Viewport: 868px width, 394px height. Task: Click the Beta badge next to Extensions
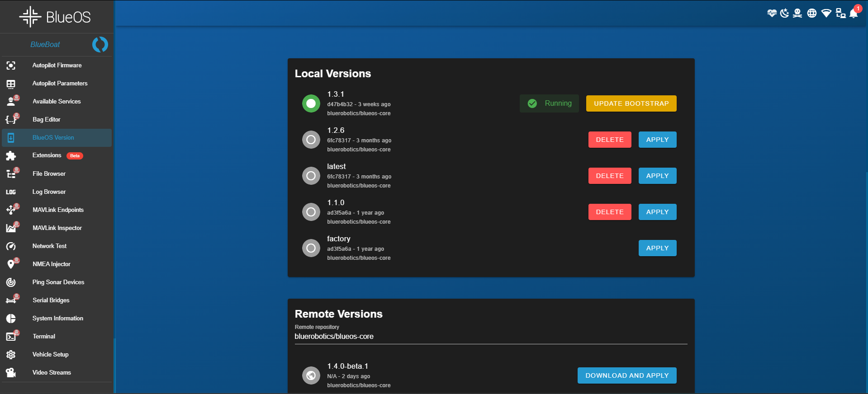tap(75, 156)
